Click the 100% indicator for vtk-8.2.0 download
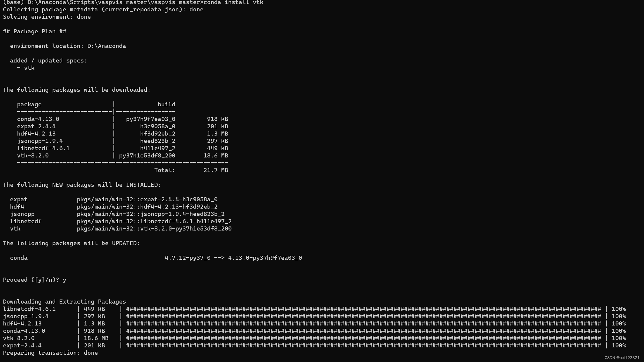644x362 pixels. pyautogui.click(x=619, y=338)
